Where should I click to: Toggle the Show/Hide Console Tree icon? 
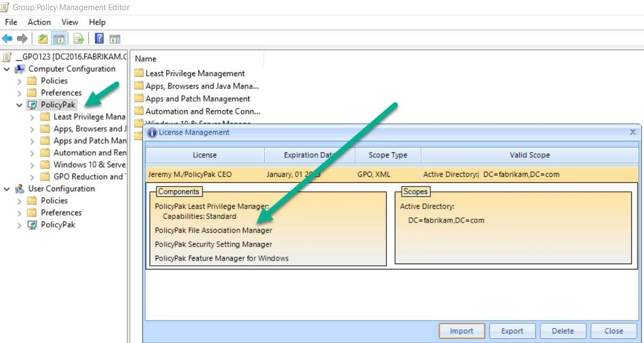point(59,38)
